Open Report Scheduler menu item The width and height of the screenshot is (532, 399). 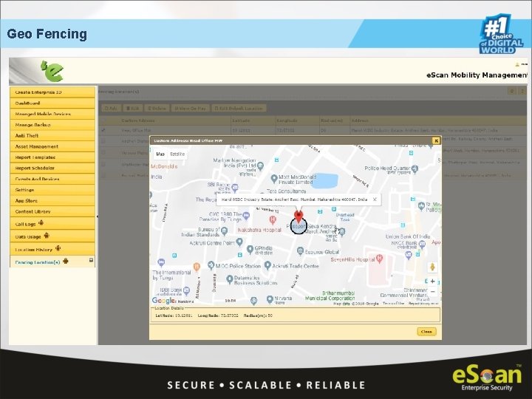52,168
